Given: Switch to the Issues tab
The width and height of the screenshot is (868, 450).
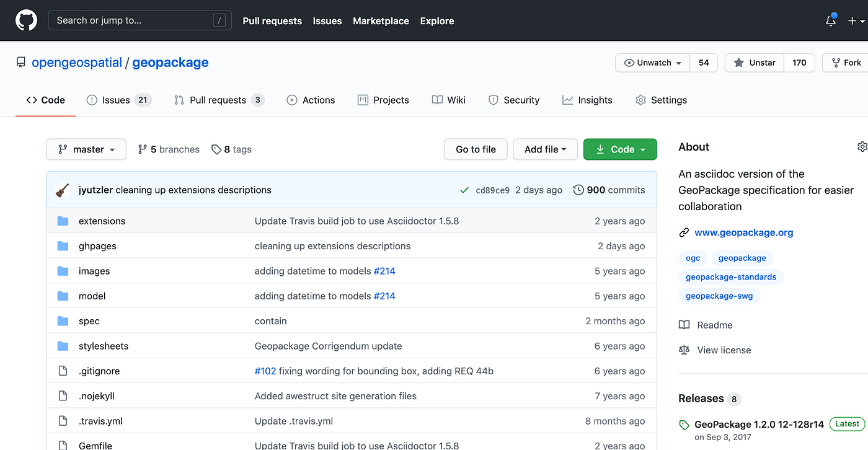Looking at the screenshot, I should [x=119, y=100].
